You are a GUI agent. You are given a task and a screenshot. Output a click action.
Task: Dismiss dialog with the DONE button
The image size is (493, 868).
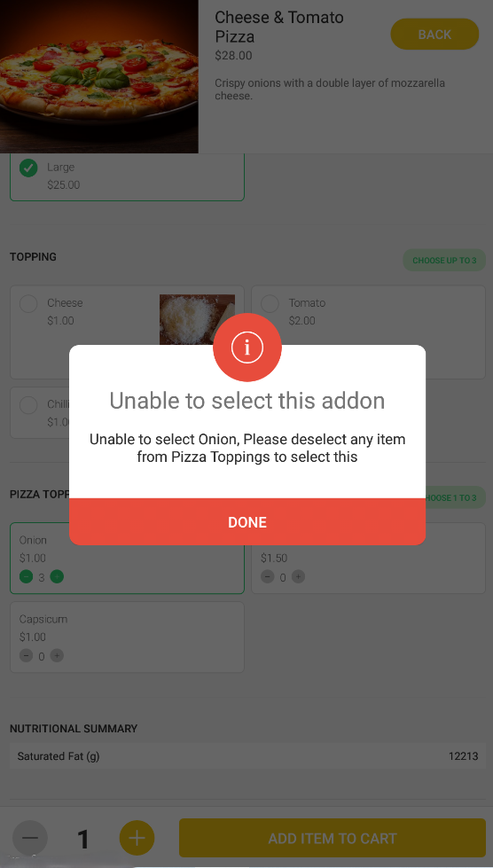coord(247,521)
